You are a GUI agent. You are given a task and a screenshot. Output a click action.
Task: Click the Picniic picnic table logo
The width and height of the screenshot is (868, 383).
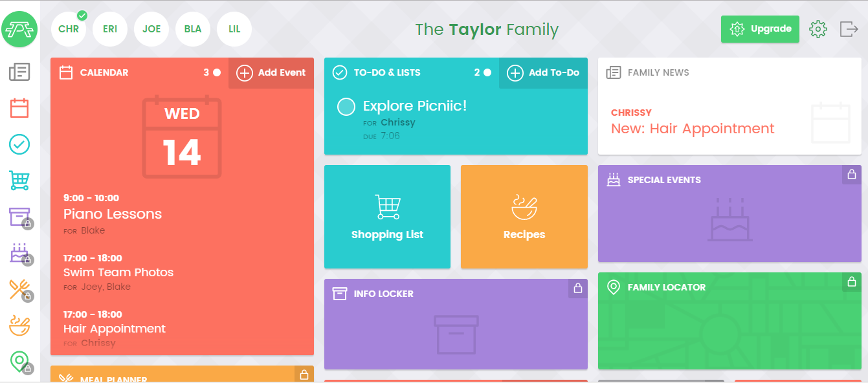(x=19, y=29)
